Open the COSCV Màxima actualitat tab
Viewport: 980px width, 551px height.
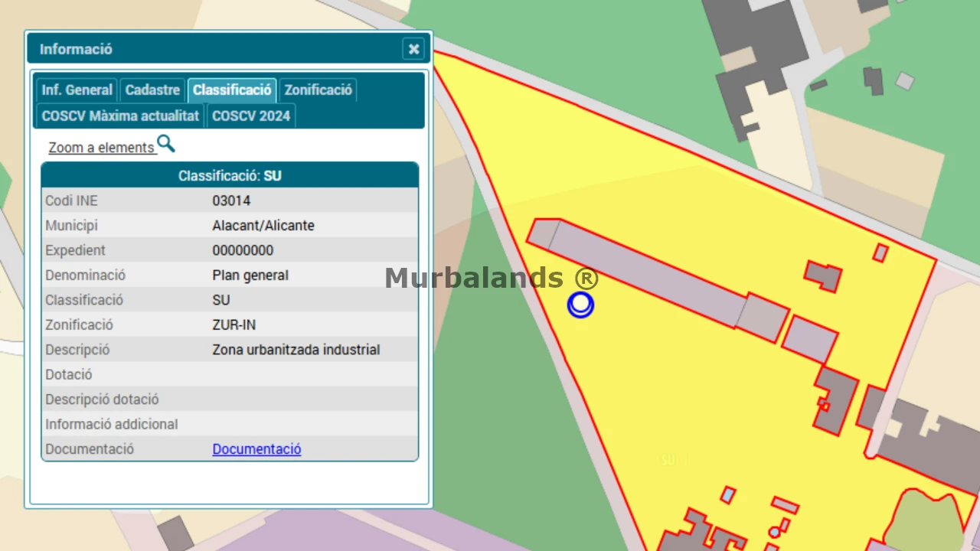pos(120,116)
